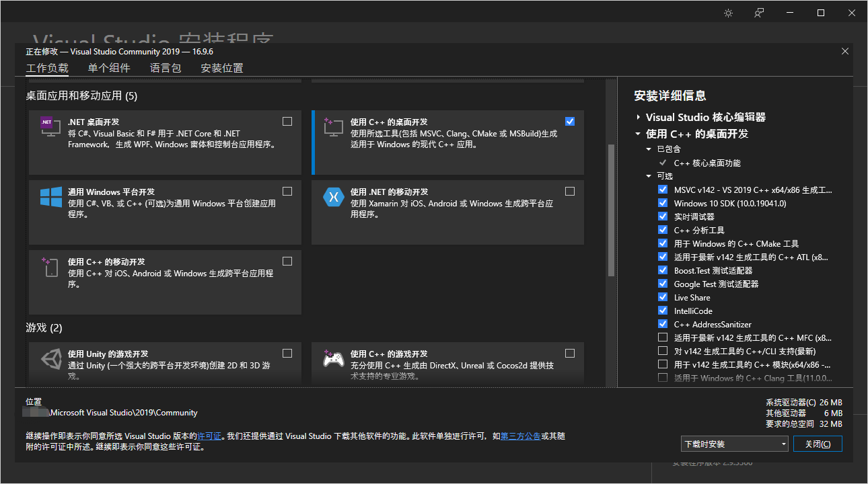868x484 pixels.
Task: Uncheck the 实时调试器 option
Action: point(663,216)
